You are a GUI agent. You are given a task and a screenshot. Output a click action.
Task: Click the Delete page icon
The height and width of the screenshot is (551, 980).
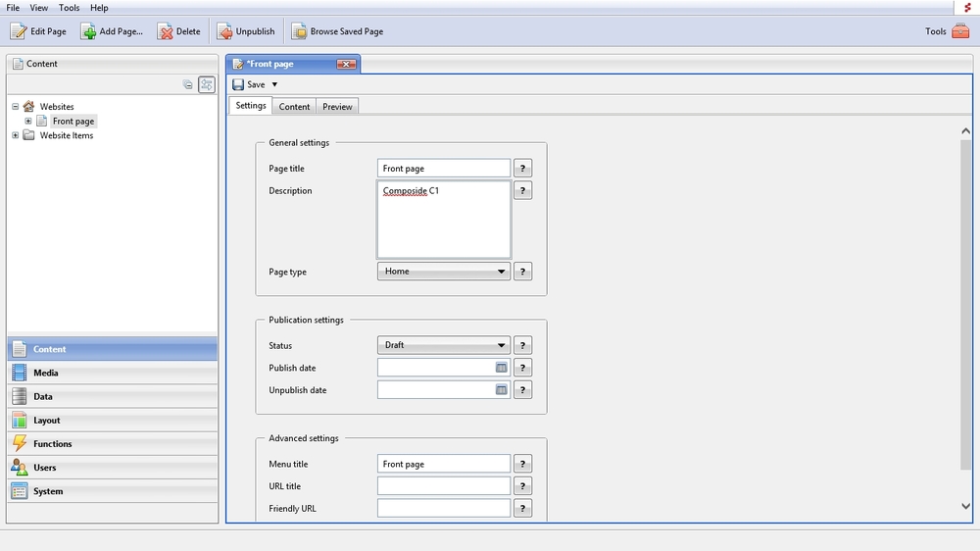(x=165, y=31)
